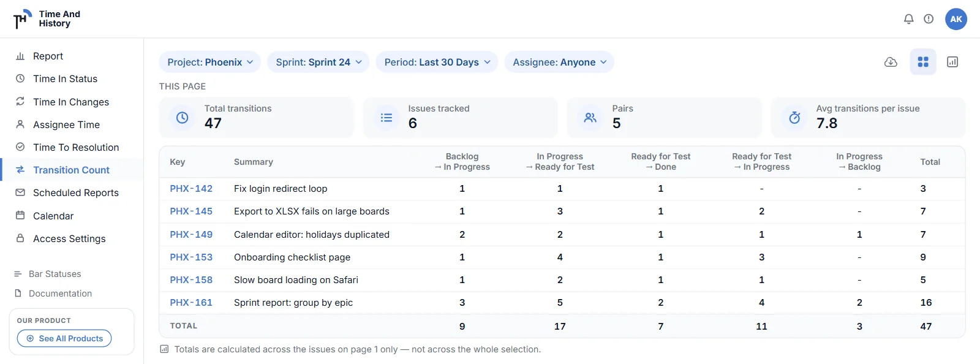Screen dimensions: 980x364
Task: Open issue PHX-161
Action: click(191, 303)
